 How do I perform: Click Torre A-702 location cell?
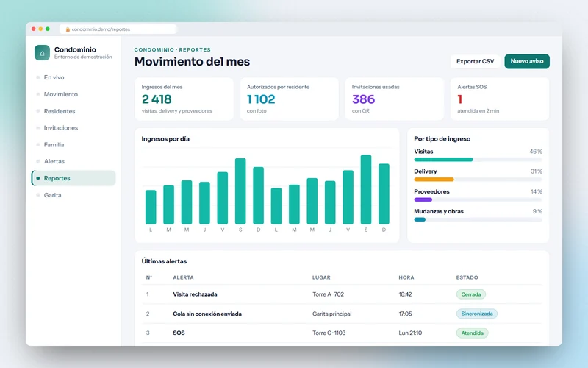tap(328, 294)
